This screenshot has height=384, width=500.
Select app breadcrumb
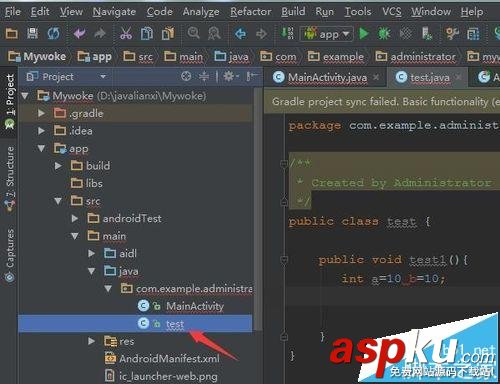94,57
